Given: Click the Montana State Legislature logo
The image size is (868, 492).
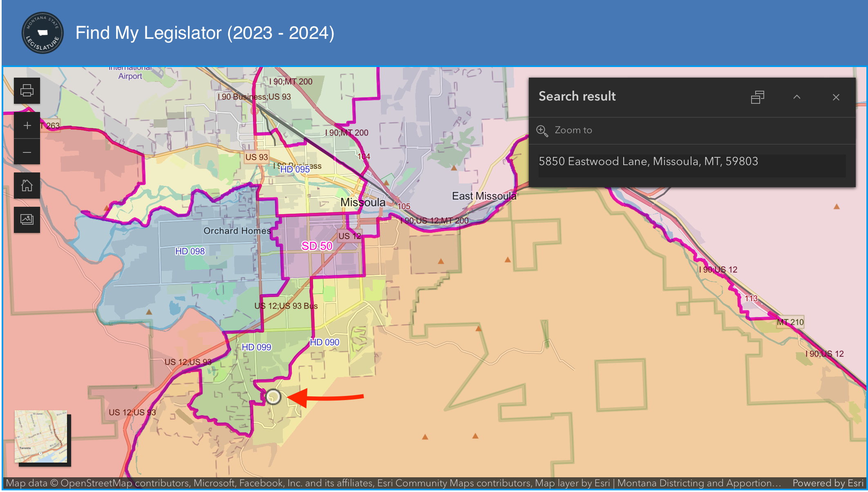Looking at the screenshot, I should click(43, 33).
